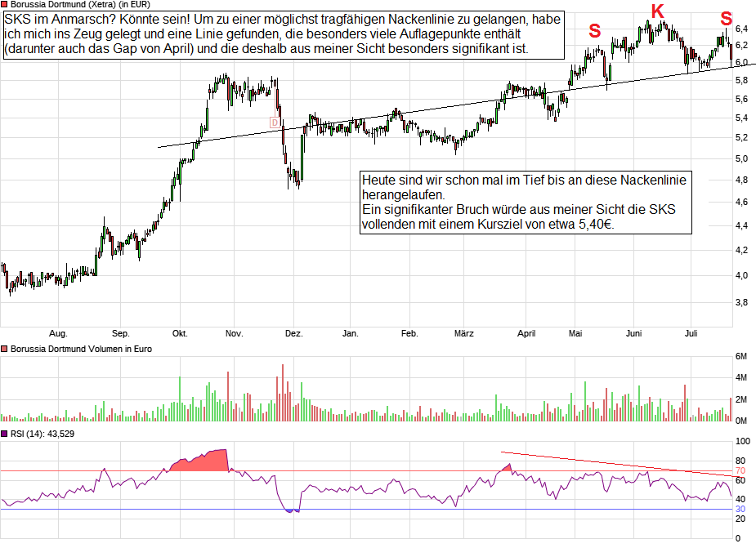756x548 pixels.
Task: Click the left shoulder 'S' marker near Mai
Action: tap(595, 31)
